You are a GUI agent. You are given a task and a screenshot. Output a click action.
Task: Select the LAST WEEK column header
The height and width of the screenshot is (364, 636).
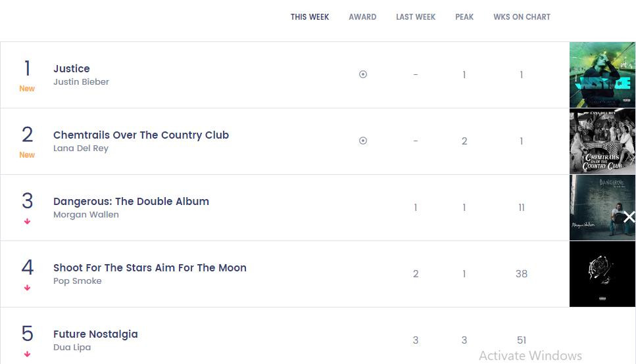pyautogui.click(x=416, y=17)
